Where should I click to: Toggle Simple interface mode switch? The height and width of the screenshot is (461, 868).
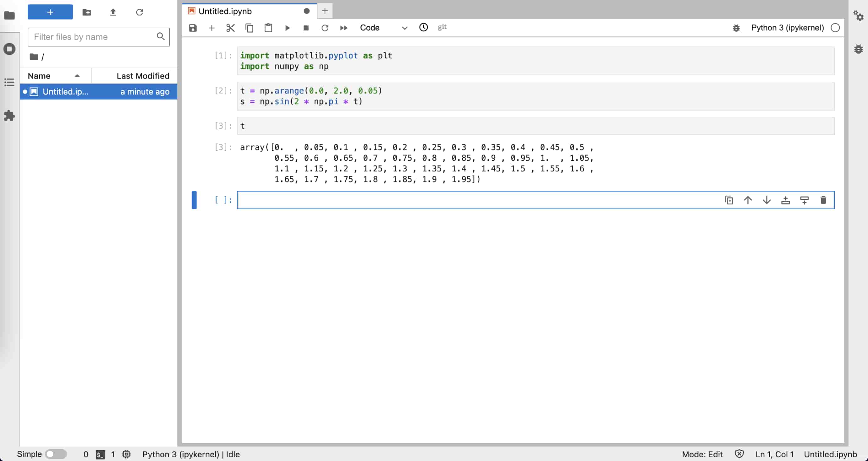point(56,454)
